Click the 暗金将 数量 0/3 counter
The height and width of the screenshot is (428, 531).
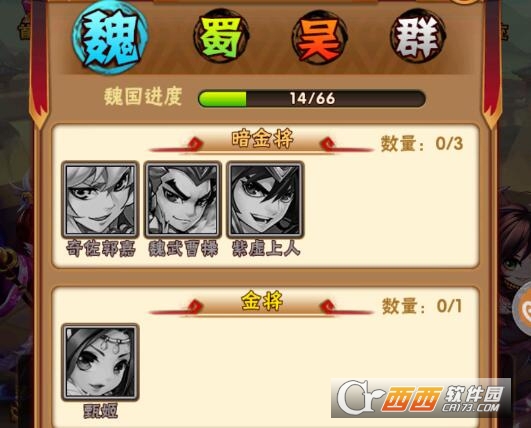tap(422, 144)
